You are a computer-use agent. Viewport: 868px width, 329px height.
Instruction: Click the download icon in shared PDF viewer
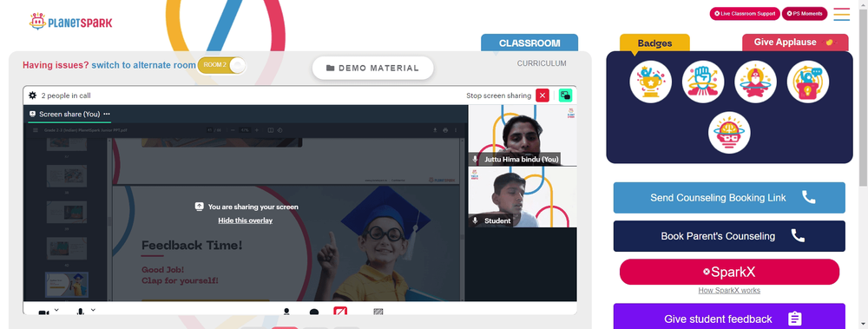[435, 130]
